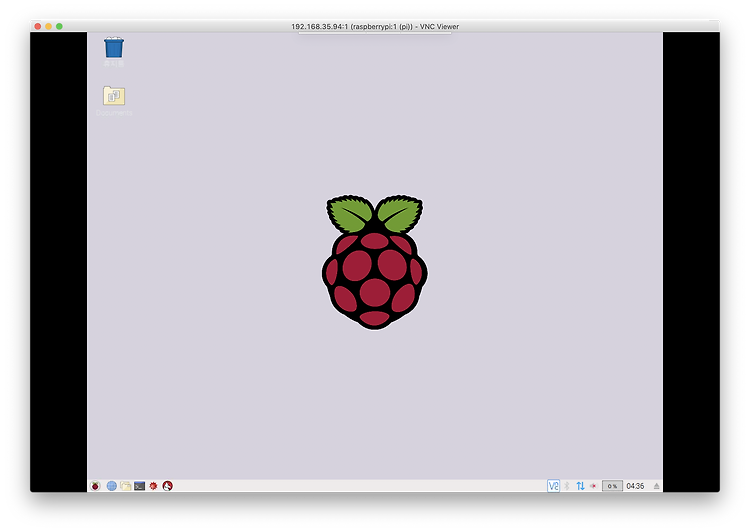Viewport: 750px width, 532px height.
Task: Open the Bluetooth tray menu
Action: (567, 486)
